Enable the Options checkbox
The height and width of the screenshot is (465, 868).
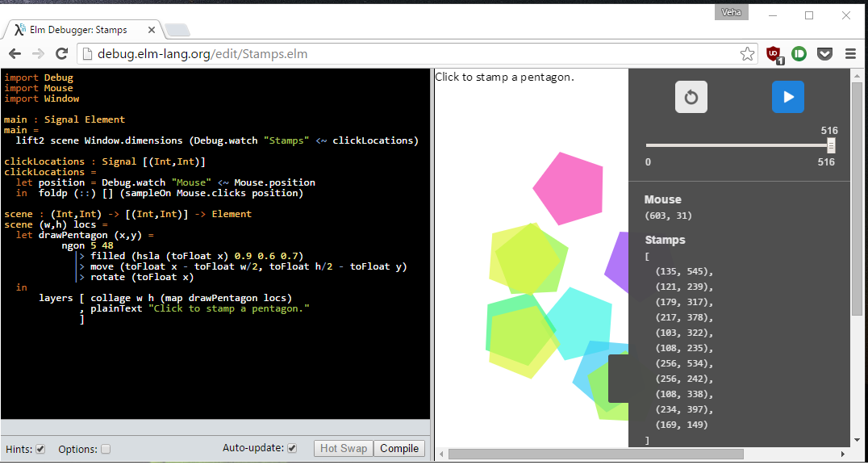point(106,449)
